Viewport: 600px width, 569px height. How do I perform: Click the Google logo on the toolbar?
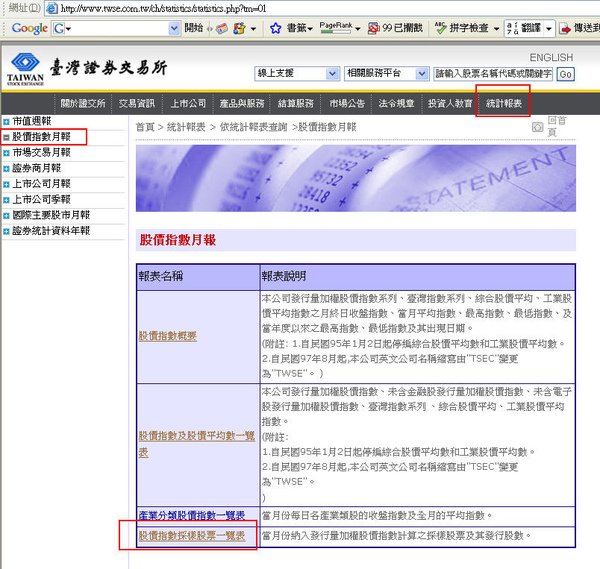click(29, 28)
